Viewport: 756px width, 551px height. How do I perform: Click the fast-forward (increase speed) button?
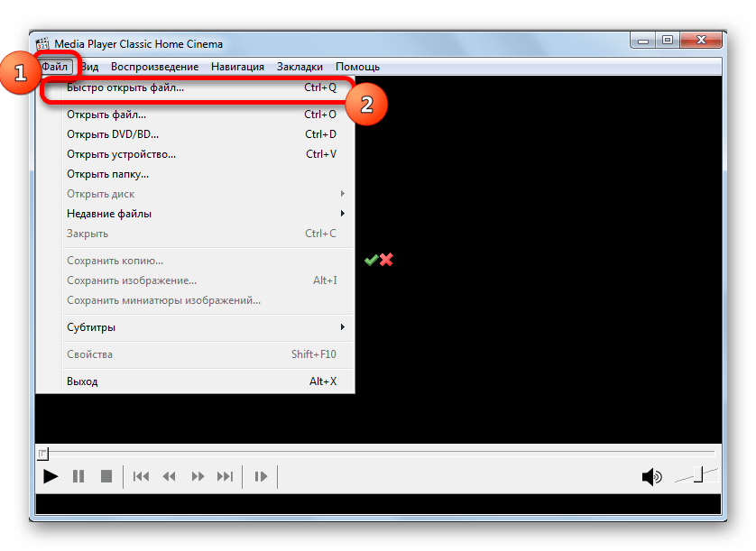(x=198, y=477)
